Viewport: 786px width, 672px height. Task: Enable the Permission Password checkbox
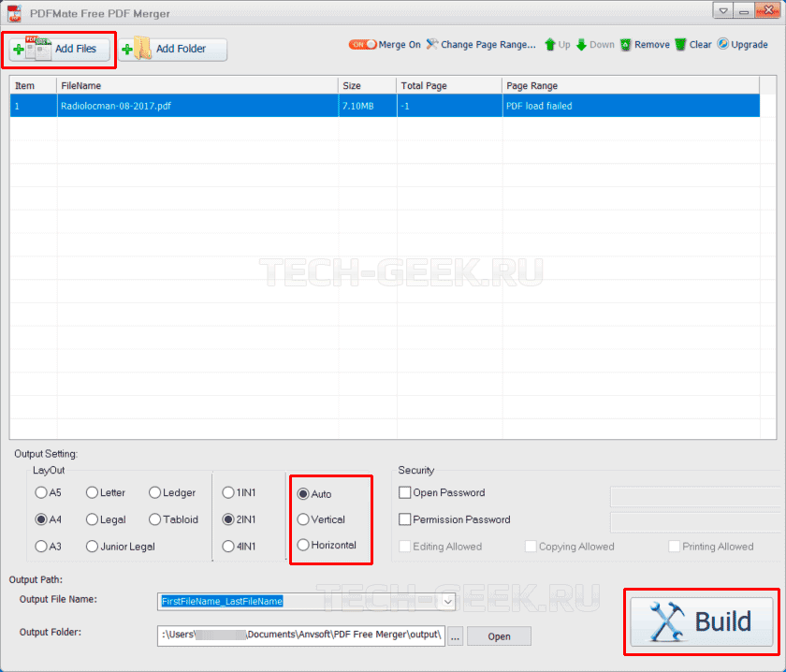click(404, 519)
